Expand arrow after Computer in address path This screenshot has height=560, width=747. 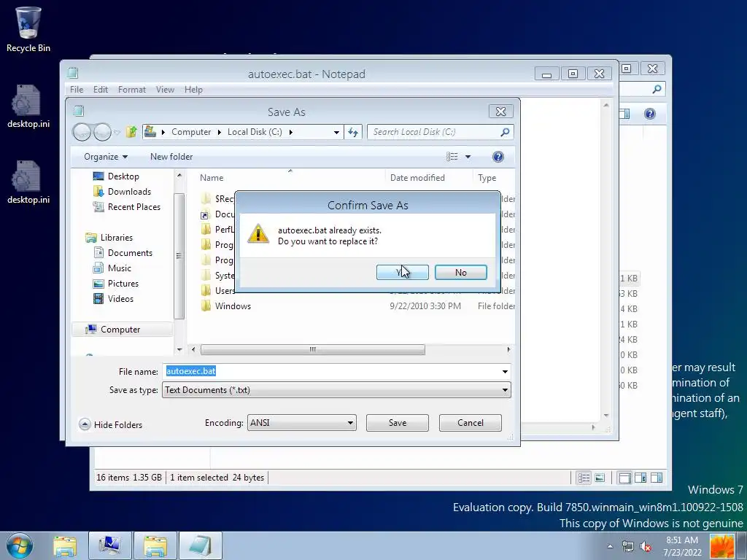(x=219, y=132)
